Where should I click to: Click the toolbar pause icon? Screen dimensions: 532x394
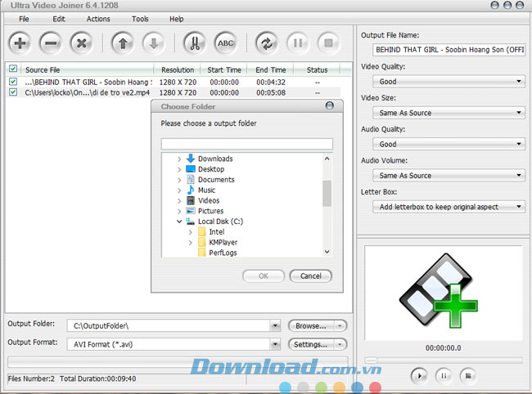(298, 43)
